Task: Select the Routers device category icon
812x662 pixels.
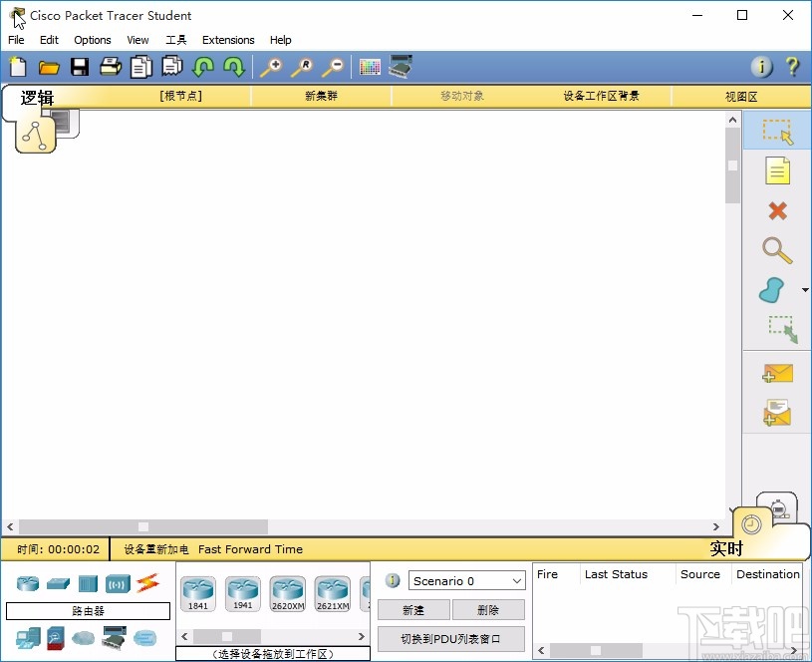Action: [28, 583]
